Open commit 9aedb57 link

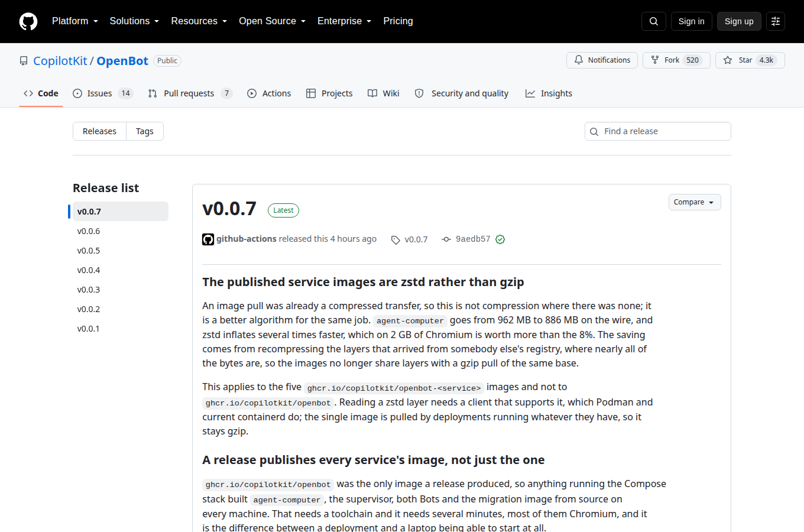click(473, 239)
